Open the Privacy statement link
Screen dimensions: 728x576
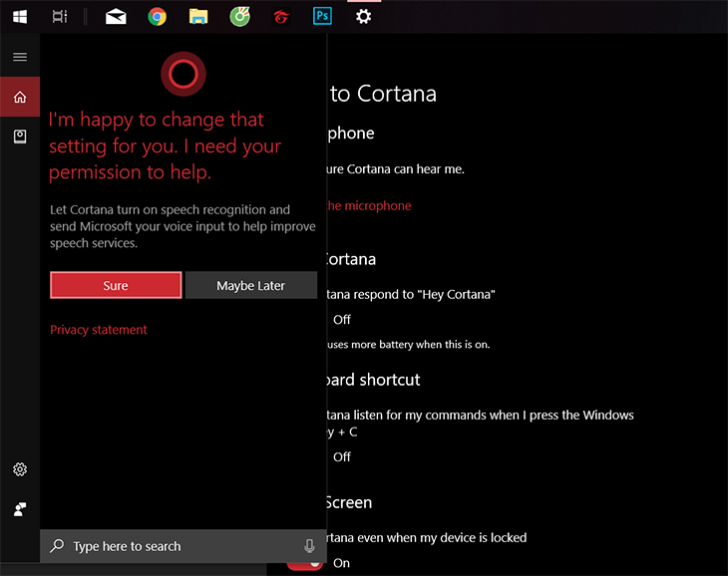click(99, 329)
